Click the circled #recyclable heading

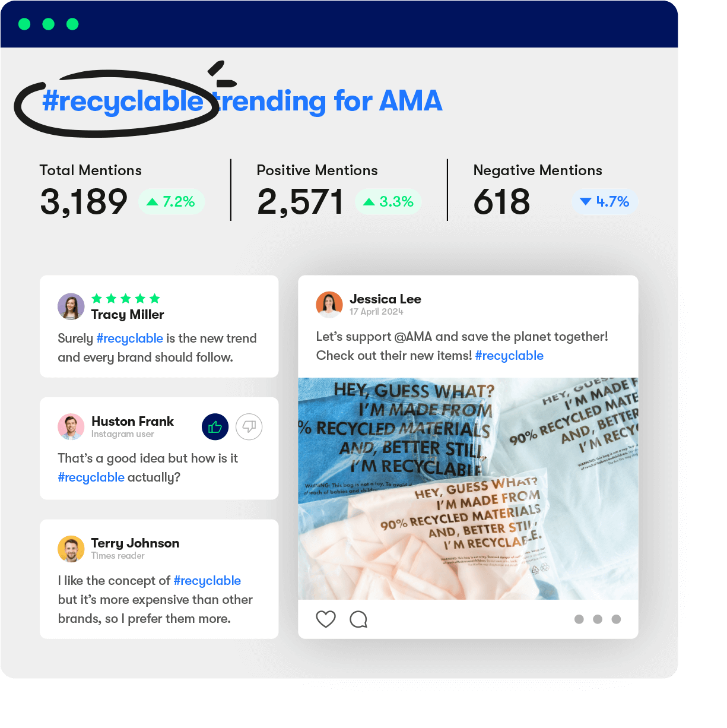point(123,102)
